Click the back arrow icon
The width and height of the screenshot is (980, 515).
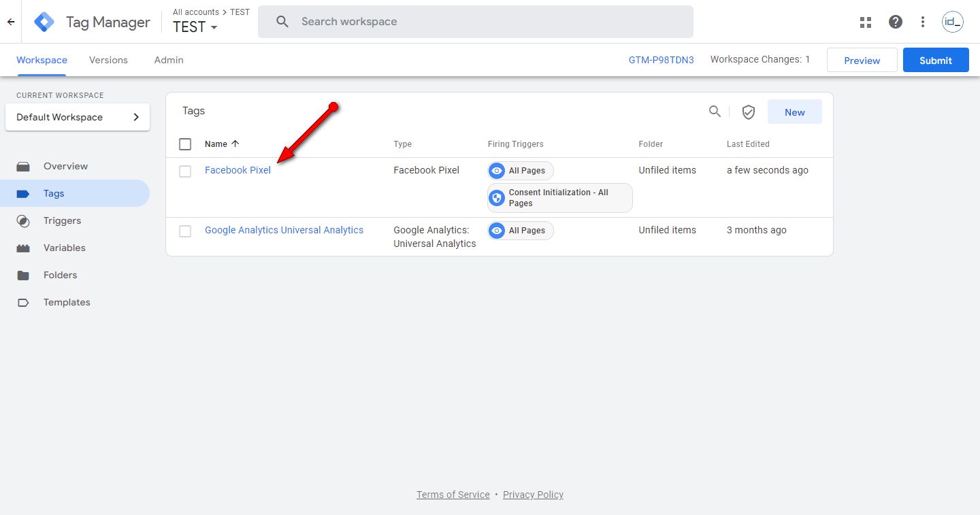click(x=11, y=22)
